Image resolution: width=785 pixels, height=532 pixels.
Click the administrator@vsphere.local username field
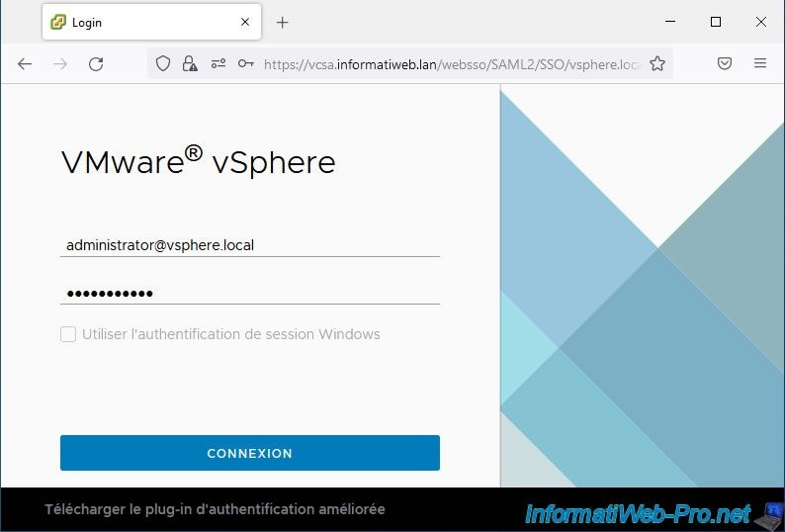pos(250,245)
